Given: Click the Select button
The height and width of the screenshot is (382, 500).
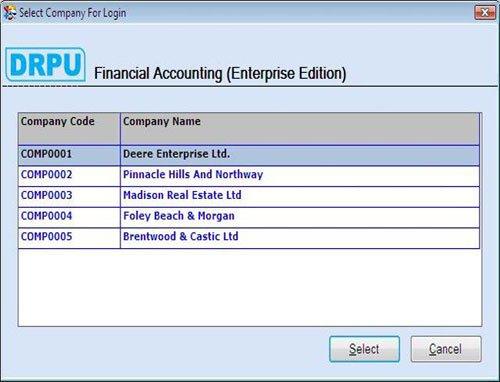Looking at the screenshot, I should point(364,349).
